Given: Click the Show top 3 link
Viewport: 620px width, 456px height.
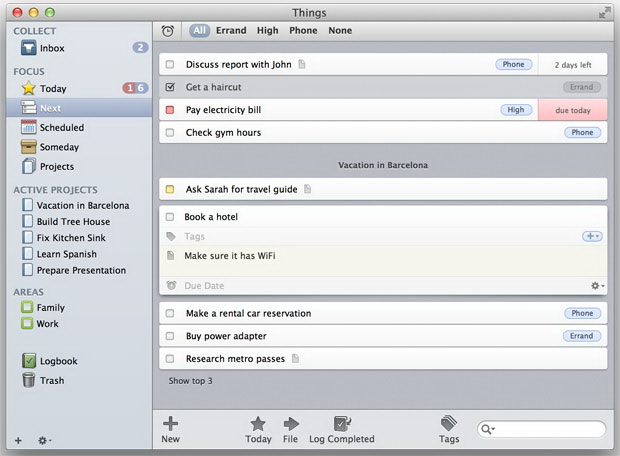Looking at the screenshot, I should point(190,381).
